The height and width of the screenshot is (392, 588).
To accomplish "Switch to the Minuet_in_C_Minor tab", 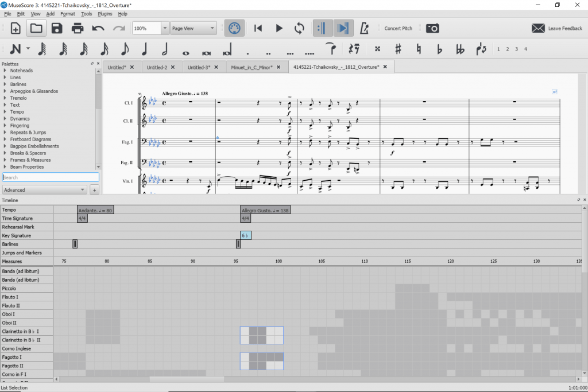I will click(252, 68).
